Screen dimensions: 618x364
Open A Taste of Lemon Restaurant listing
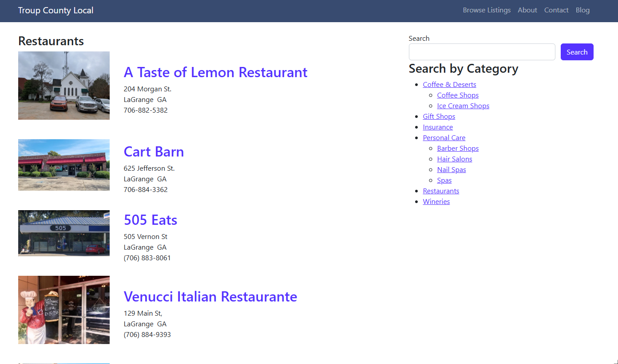(x=215, y=72)
